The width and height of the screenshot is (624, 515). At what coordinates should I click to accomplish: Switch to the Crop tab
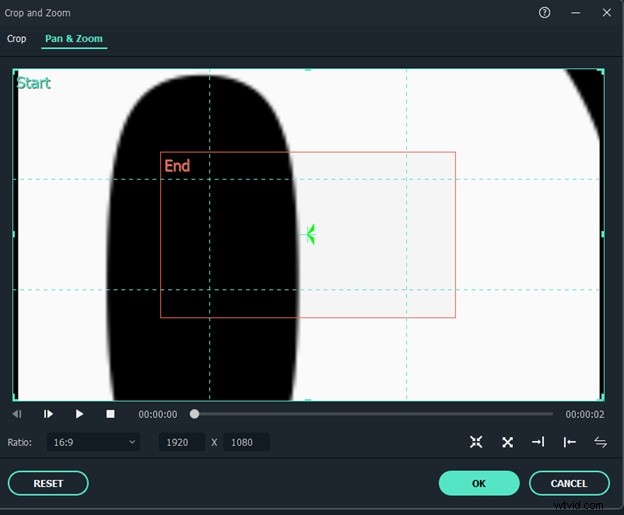16,39
